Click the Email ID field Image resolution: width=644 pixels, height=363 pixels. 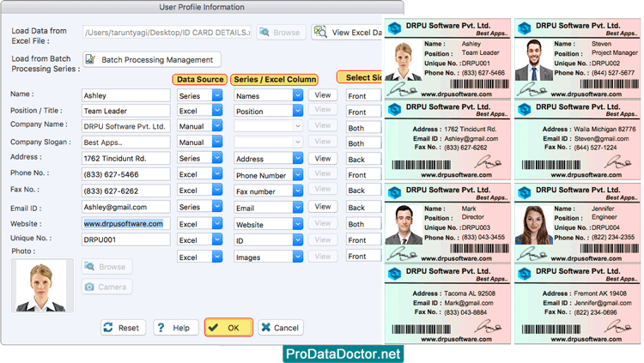pyautogui.click(x=125, y=207)
